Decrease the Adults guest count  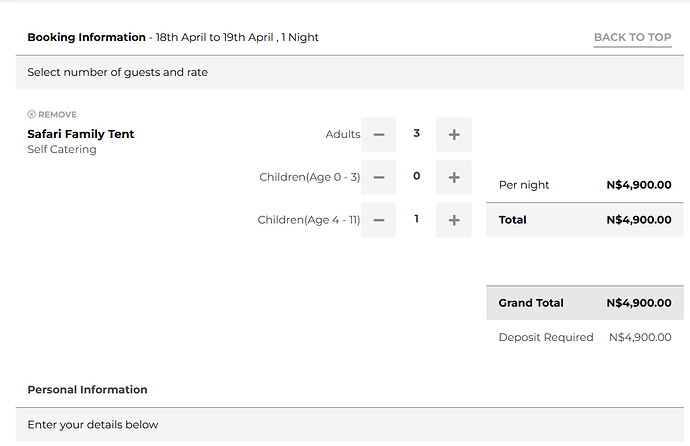pos(378,135)
